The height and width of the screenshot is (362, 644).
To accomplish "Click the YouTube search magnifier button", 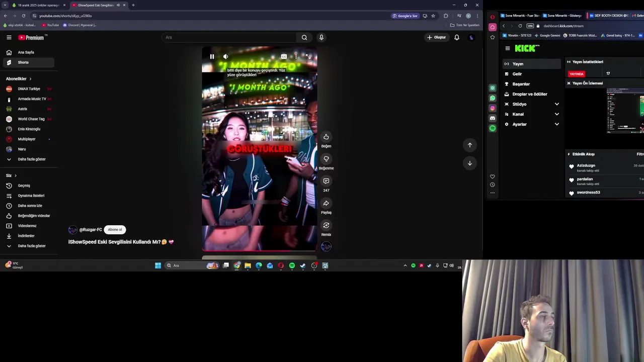I will pyautogui.click(x=304, y=37).
